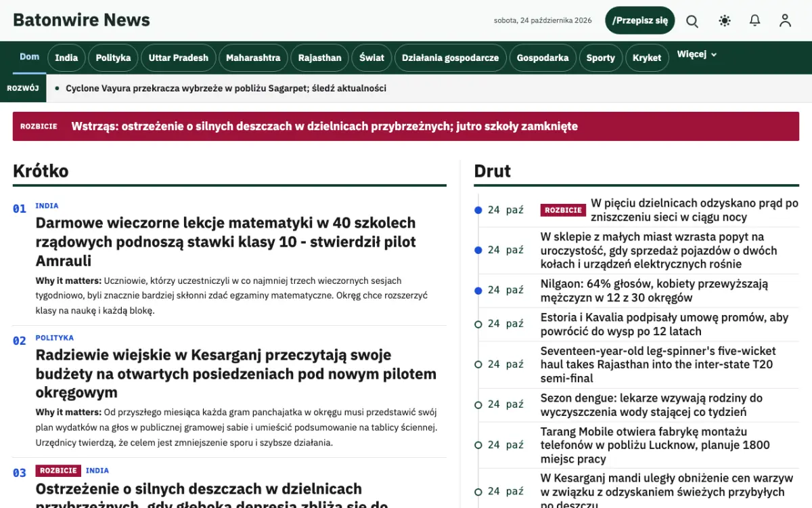Image resolution: width=812 pixels, height=508 pixels.
Task: Open wire item Seventeen-year-old leg-spinner's five-wicket haul
Action: 658,364
